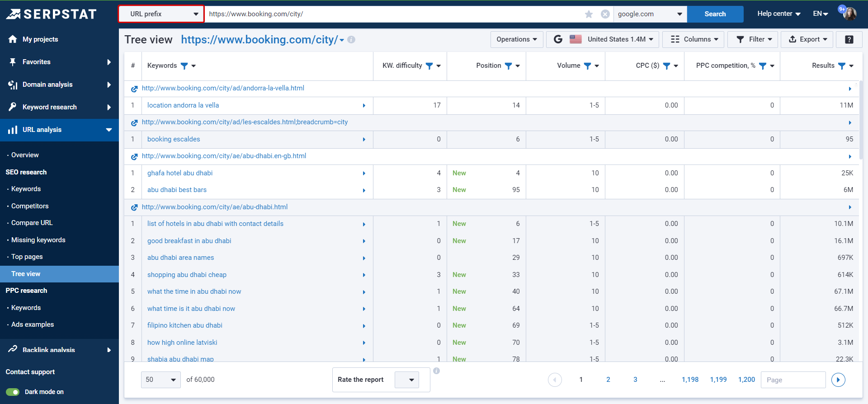Click the previous page arrow button
868x404 pixels.
pos(555,380)
